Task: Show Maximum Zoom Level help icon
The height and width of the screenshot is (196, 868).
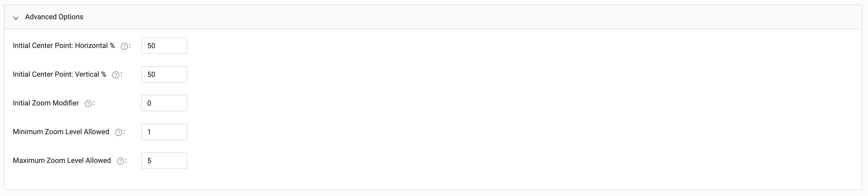Action: [x=120, y=161]
